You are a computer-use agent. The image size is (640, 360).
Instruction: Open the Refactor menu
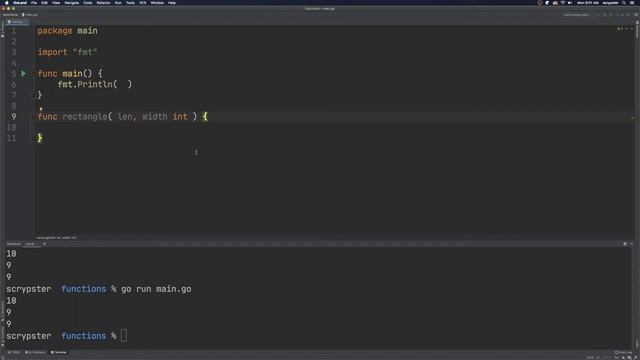tap(103, 3)
